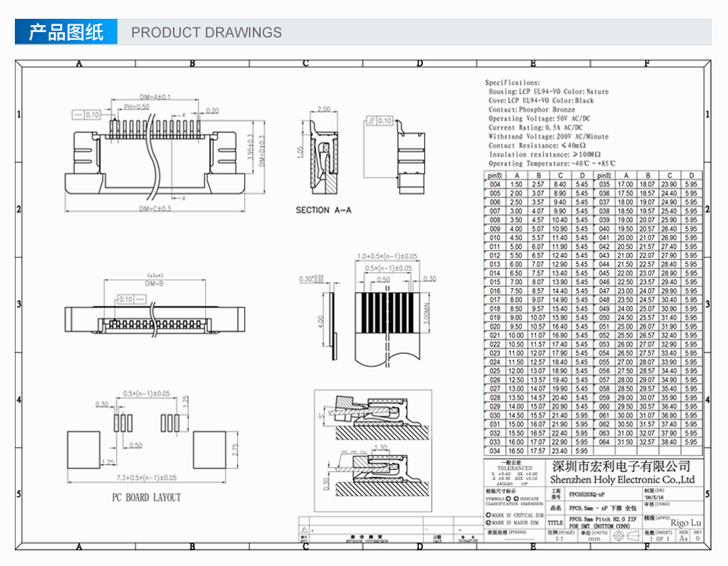Click the Cove LCP UL94-V0 Black line
The width and height of the screenshot is (728, 566).
(x=541, y=100)
